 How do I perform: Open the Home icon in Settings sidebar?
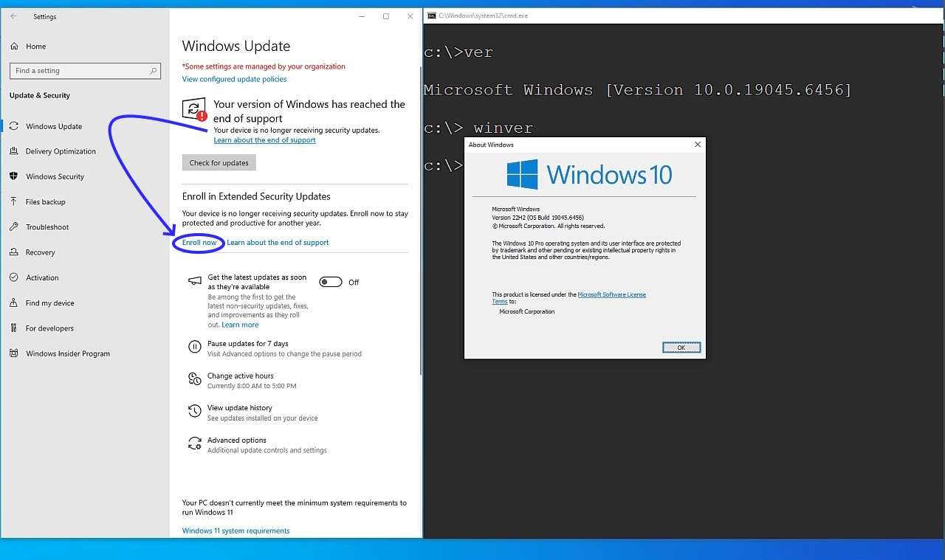point(14,46)
